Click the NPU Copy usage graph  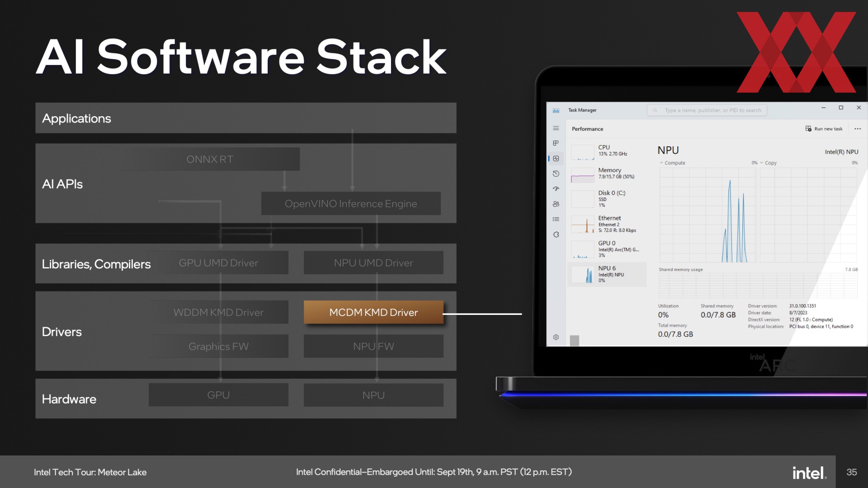(808, 215)
